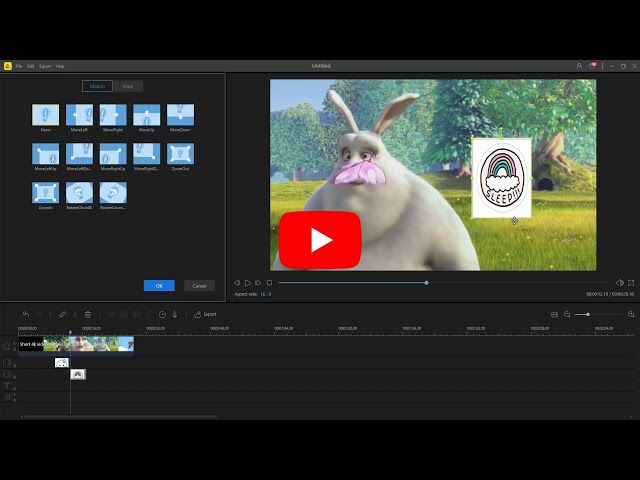Select the first overlay clip on PIP track

(62, 362)
